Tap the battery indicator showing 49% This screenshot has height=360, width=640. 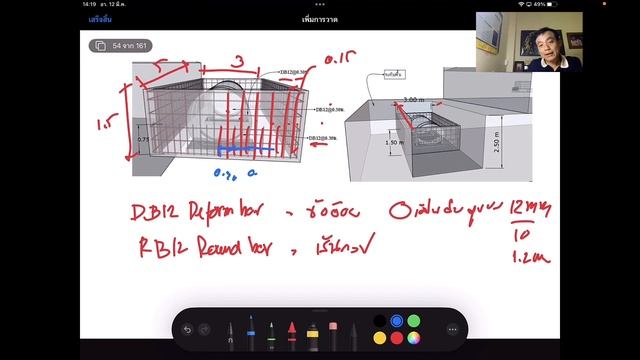point(545,4)
